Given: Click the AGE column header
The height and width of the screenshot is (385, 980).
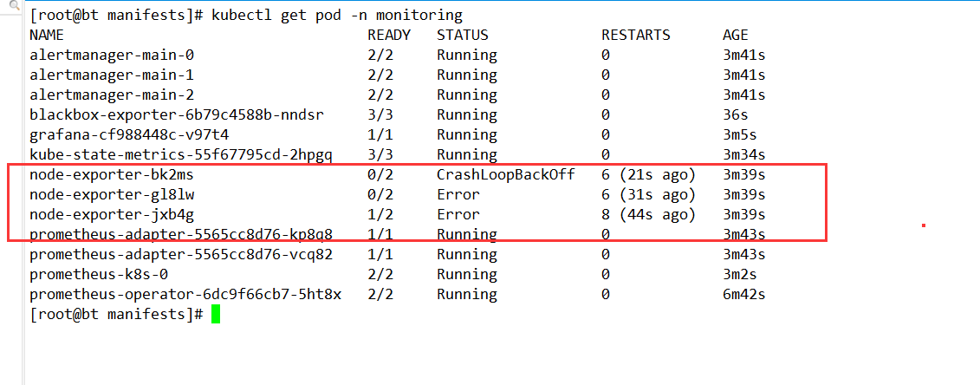Looking at the screenshot, I should click(736, 35).
